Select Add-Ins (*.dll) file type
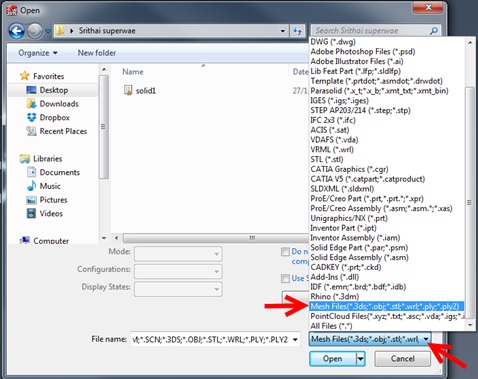The width and height of the screenshot is (478, 379). pos(335,277)
